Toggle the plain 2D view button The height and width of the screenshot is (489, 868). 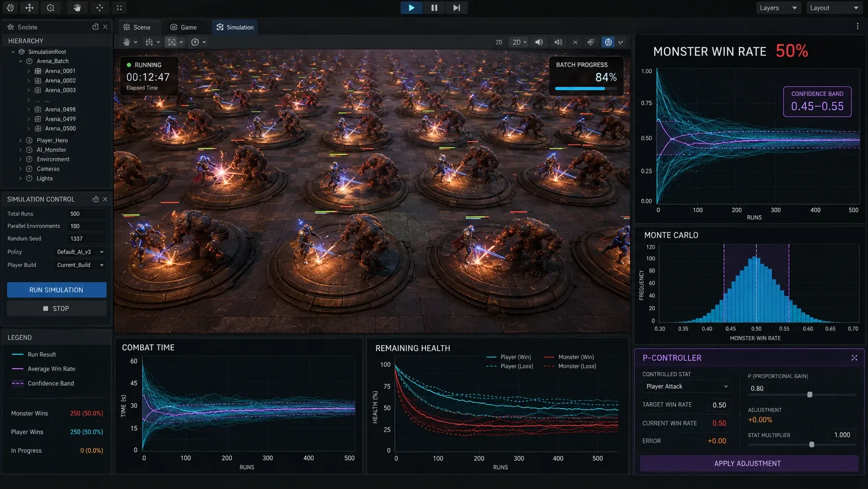click(x=499, y=42)
